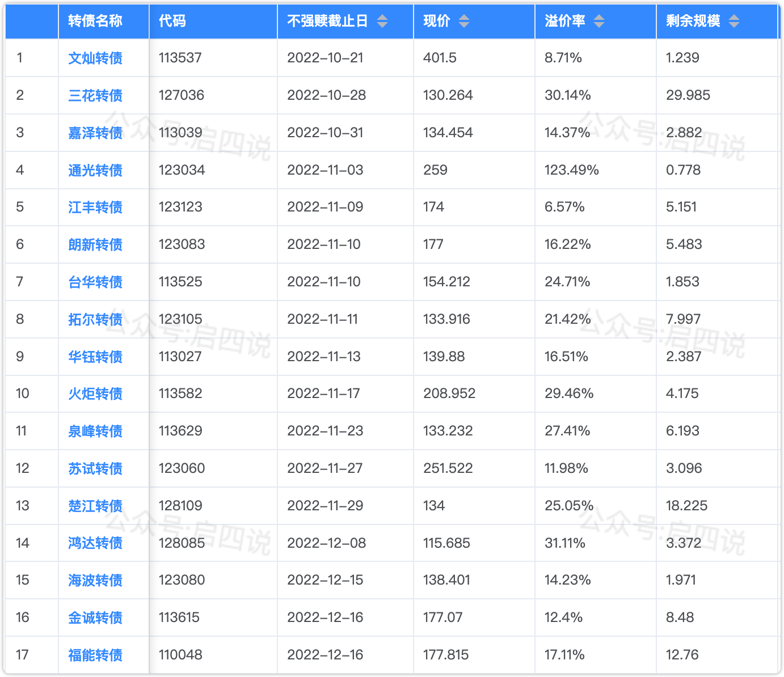Click the 朗新转债 link
Viewport: 784px width, 677px height.
(x=95, y=244)
